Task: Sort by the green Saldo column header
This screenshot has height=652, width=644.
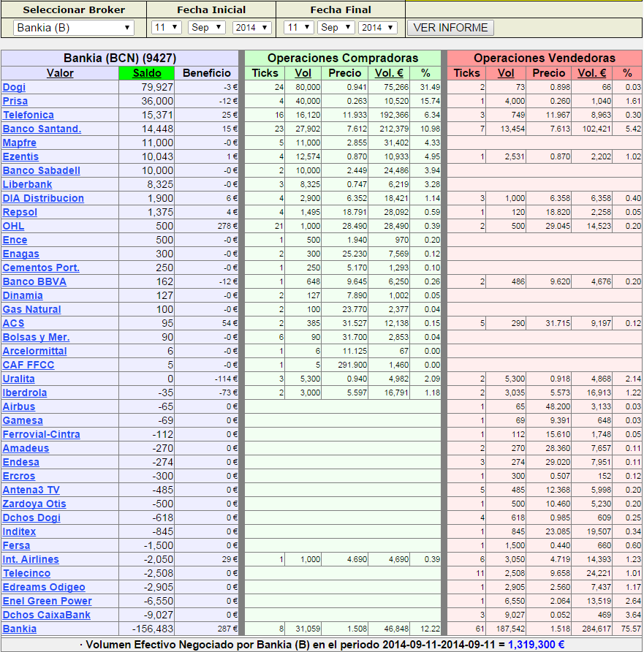Action: point(147,73)
